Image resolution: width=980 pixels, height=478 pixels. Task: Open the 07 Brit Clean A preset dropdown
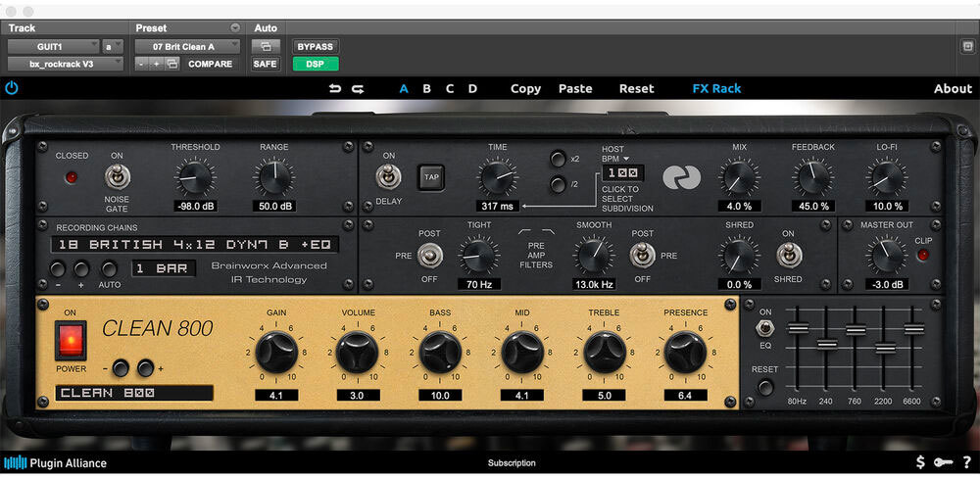pos(187,46)
